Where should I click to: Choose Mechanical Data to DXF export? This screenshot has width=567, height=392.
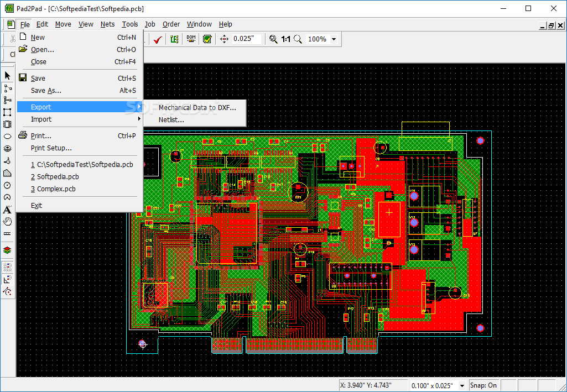tap(197, 108)
